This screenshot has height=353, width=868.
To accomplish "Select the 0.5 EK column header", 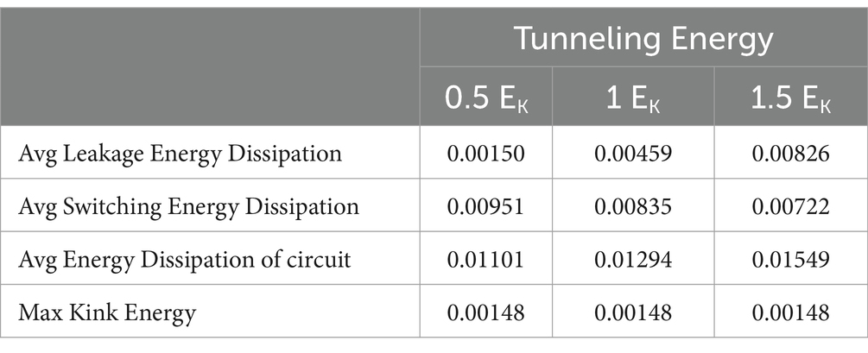I will (x=486, y=98).
